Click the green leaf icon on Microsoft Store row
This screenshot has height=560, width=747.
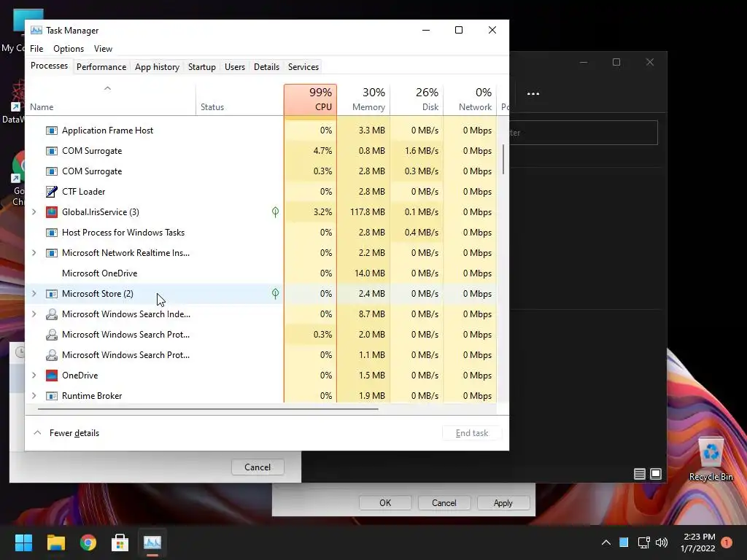point(275,294)
